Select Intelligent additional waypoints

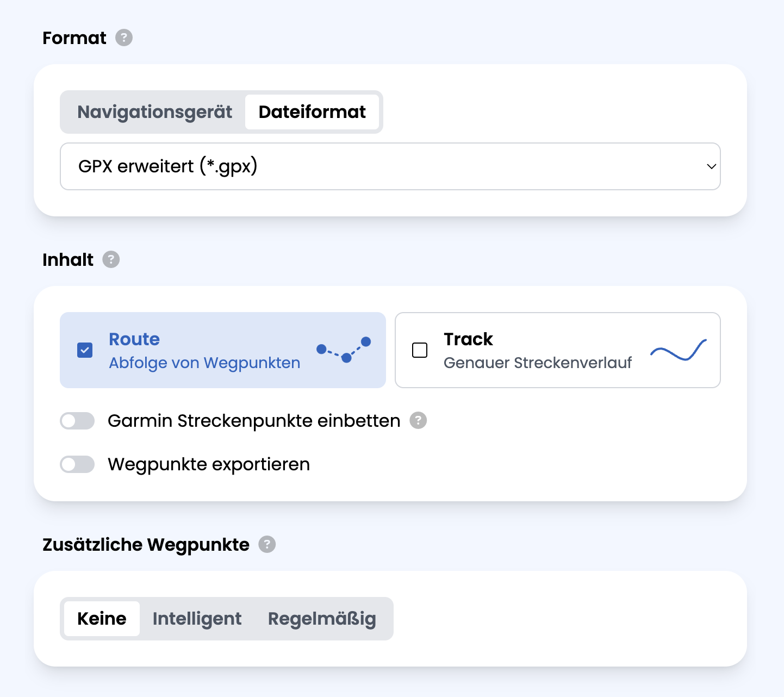(x=197, y=619)
